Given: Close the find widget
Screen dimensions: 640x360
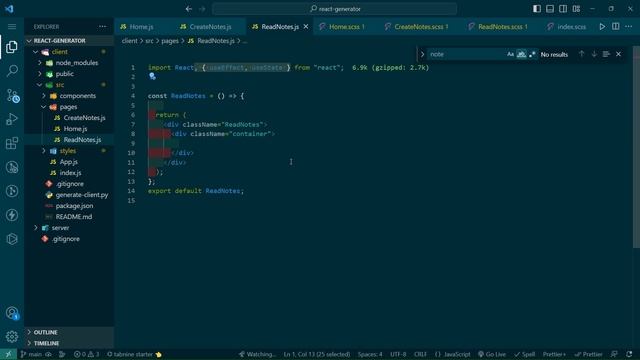Looking at the screenshot, I should (618, 54).
